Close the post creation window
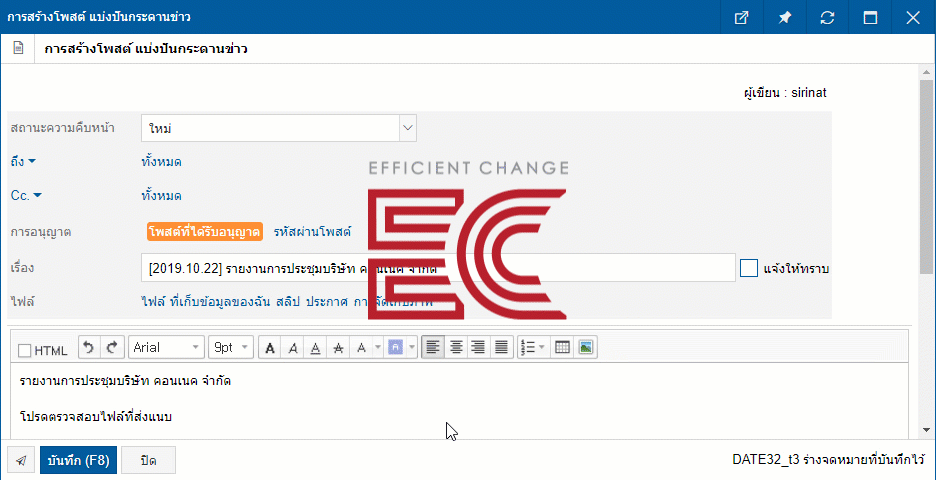The image size is (936, 480). click(913, 17)
